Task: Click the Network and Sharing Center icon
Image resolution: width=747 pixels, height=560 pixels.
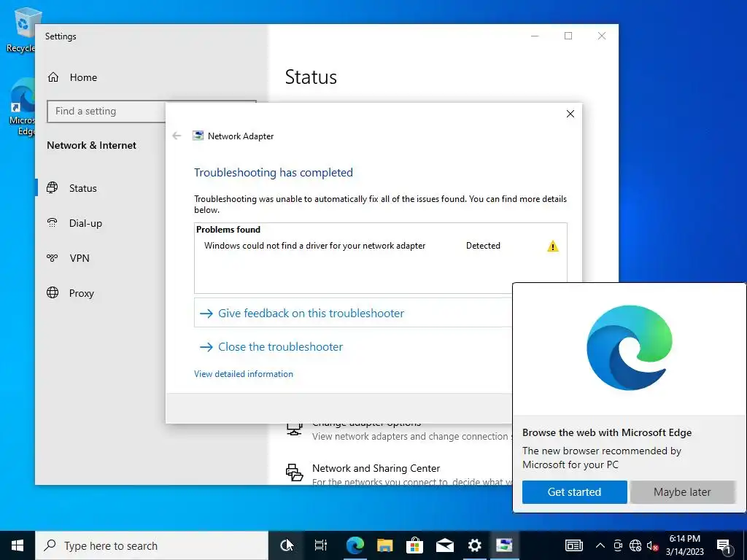Action: [294, 472]
